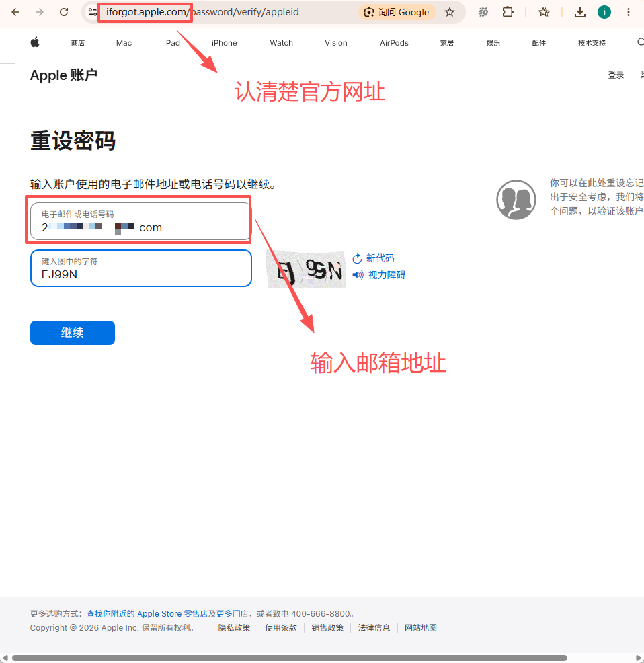Click the 视力障碍 audio speaker icon
Screen dimensions: 644x663
coord(358,275)
